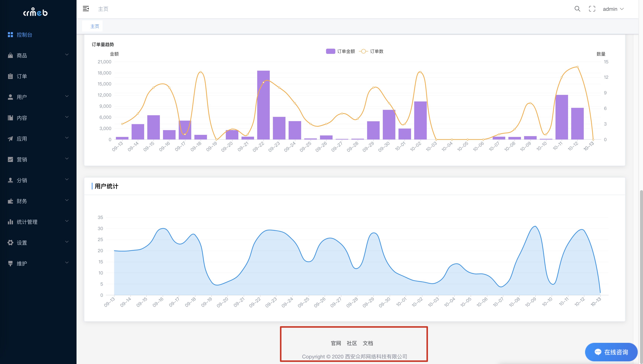Click the 商品 shopping bag icon
This screenshot has height=364, width=643.
click(x=10, y=55)
